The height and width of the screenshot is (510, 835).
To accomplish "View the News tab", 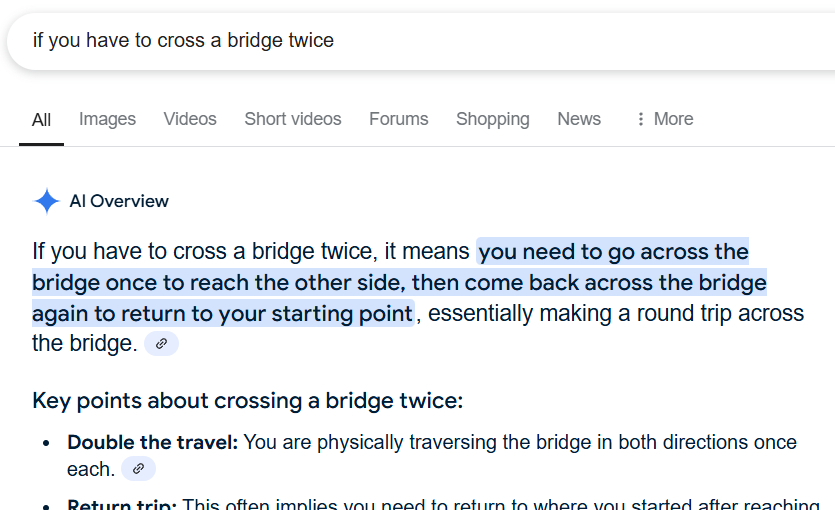I will (x=579, y=119).
